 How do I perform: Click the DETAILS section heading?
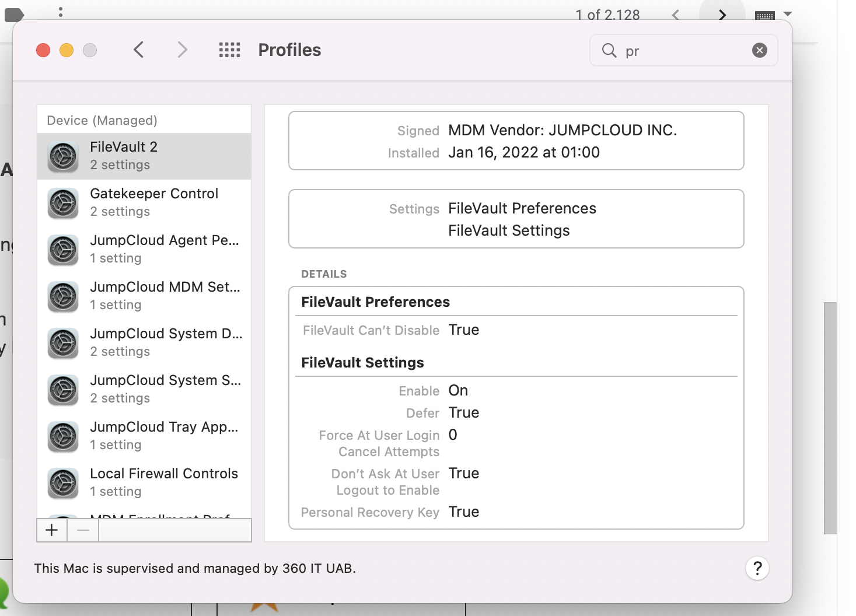coord(324,274)
